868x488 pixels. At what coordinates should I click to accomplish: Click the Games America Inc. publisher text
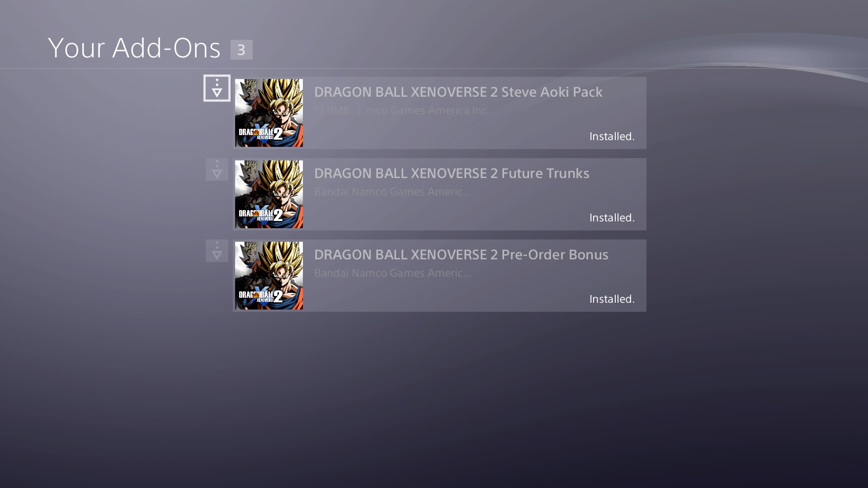[x=428, y=111]
